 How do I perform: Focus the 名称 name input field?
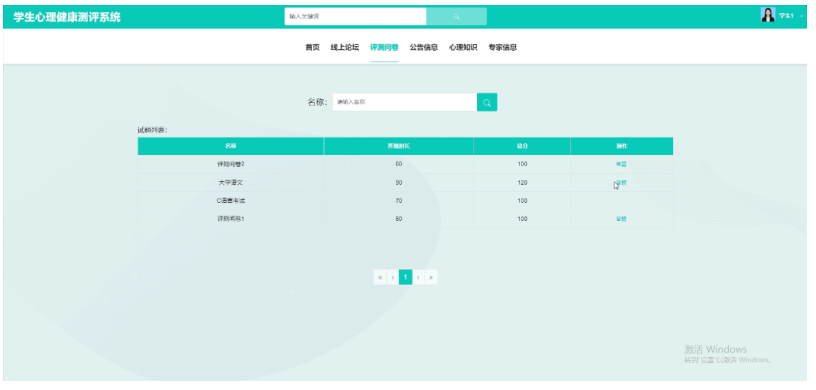tap(405, 103)
